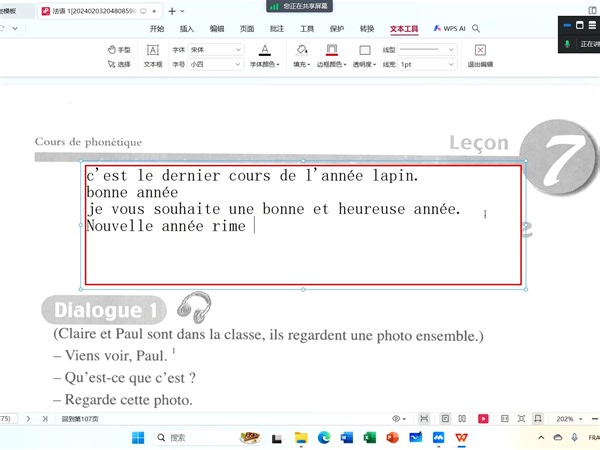Expand the new-tab dropdown arrow
The width and height of the screenshot is (600, 450).
pos(183,11)
